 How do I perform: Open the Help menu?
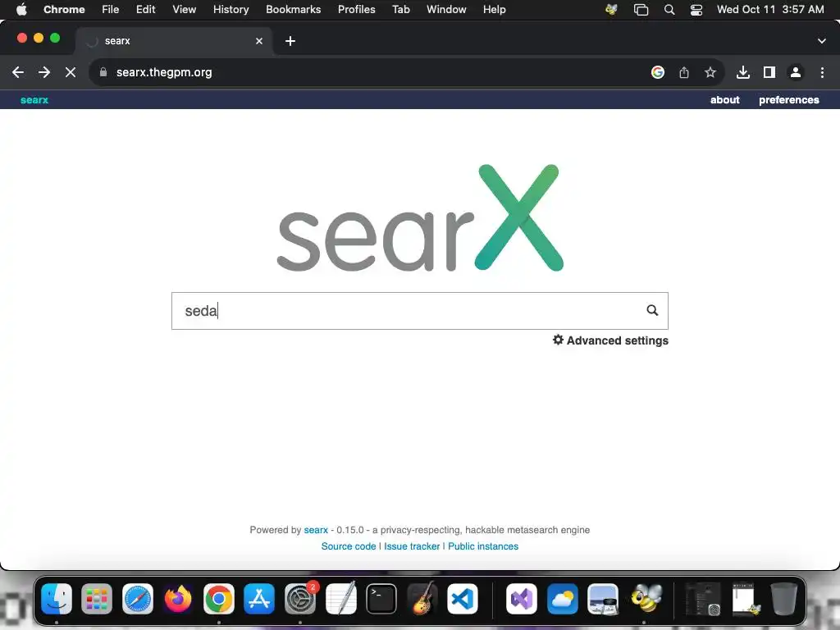pos(495,10)
